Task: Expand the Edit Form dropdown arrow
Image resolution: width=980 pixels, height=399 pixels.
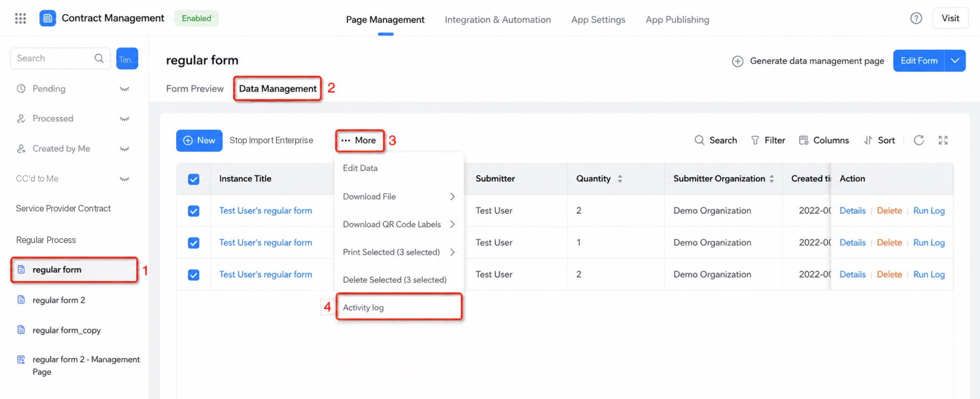Action: [955, 61]
